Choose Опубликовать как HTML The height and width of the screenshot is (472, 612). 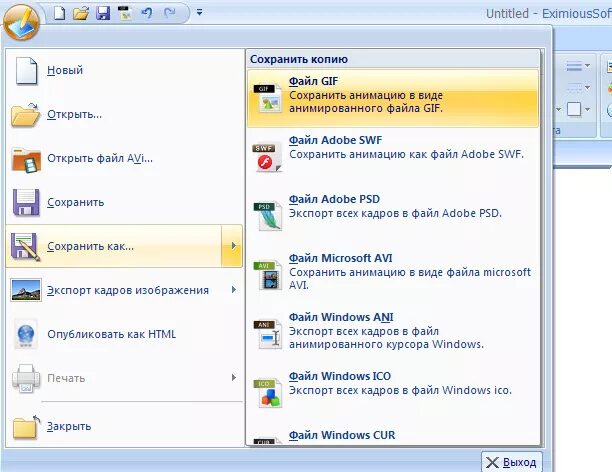(125, 334)
